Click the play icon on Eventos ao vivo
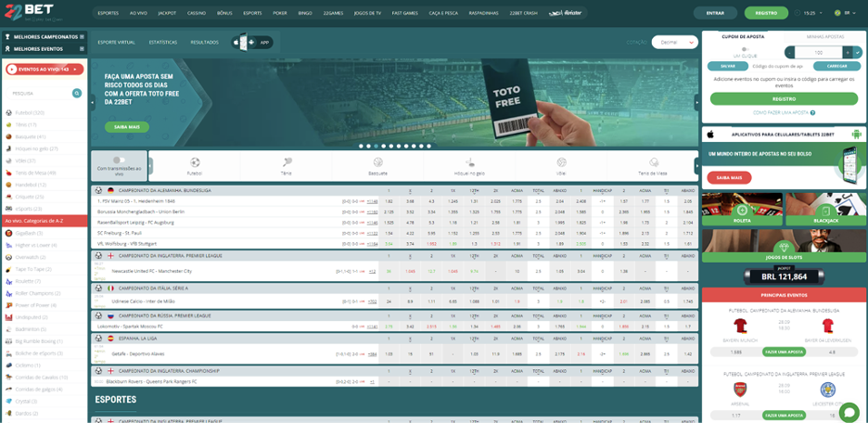This screenshot has width=868, height=423. pos(12,70)
